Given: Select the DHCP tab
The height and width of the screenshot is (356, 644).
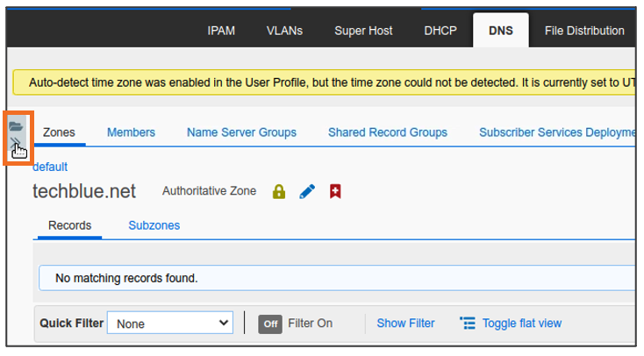Looking at the screenshot, I should coord(440,31).
